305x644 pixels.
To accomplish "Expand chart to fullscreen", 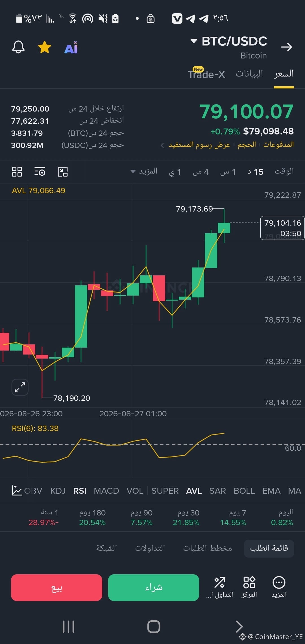I will (x=20, y=387).
